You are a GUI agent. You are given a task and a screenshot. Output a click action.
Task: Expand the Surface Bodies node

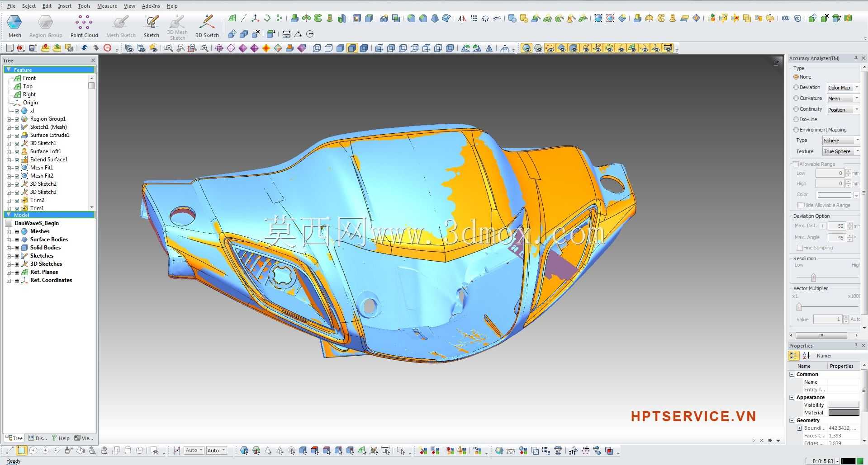(x=9, y=240)
